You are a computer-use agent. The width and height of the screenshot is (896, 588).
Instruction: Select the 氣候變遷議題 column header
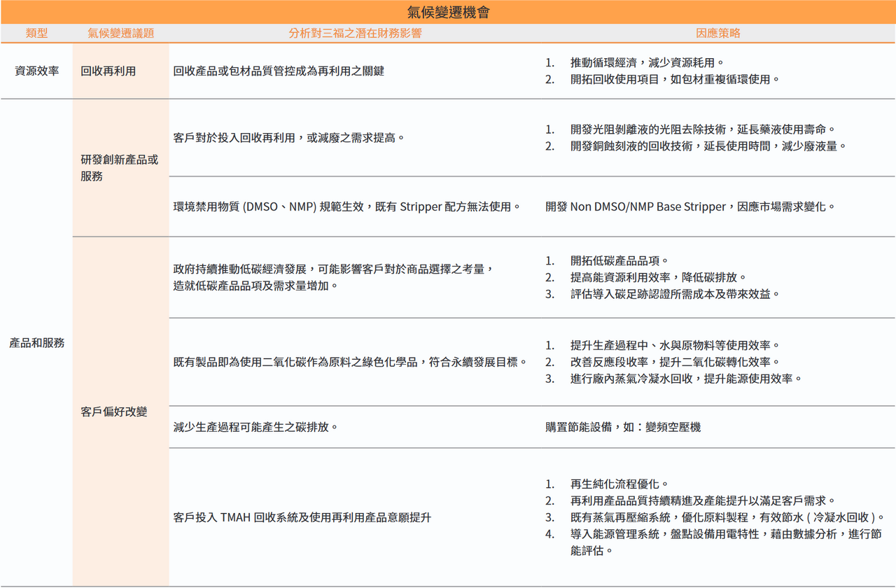pos(120,33)
